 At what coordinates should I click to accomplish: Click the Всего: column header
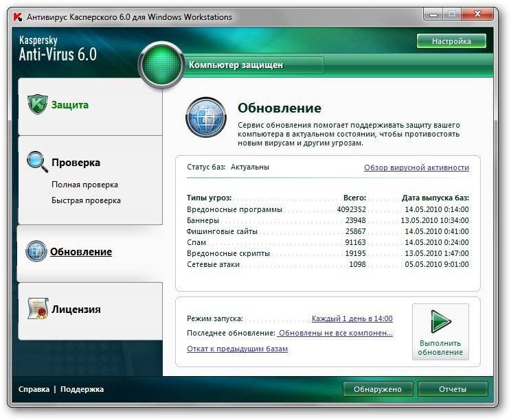355,198
